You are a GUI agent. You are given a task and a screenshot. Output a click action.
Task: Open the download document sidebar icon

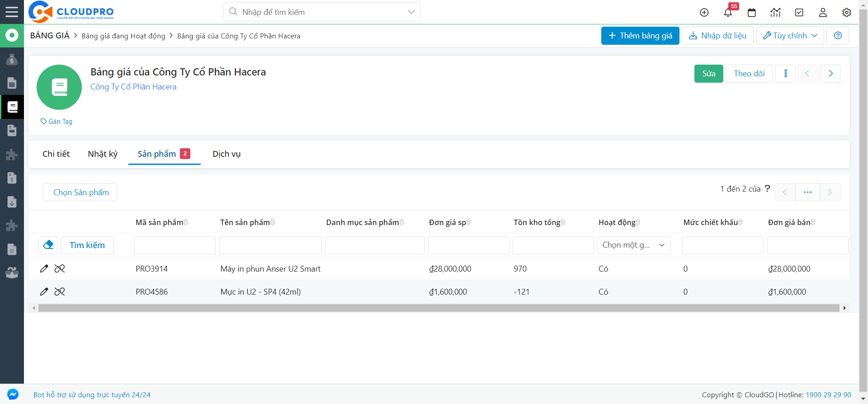12,202
